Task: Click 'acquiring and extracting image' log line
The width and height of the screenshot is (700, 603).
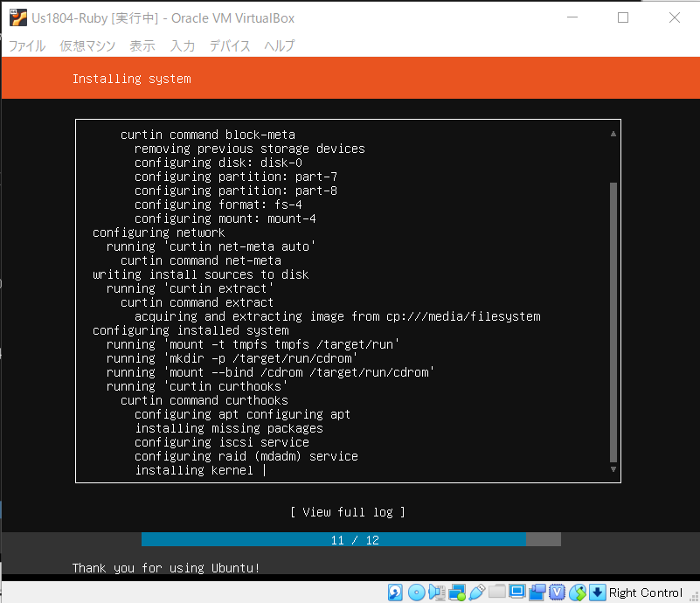Action: tap(337, 317)
